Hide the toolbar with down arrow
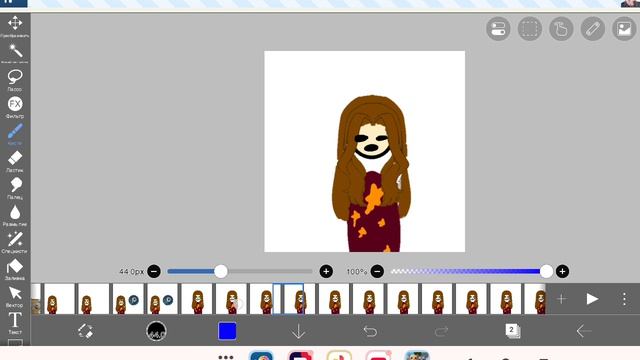The image size is (640, 360). [299, 331]
